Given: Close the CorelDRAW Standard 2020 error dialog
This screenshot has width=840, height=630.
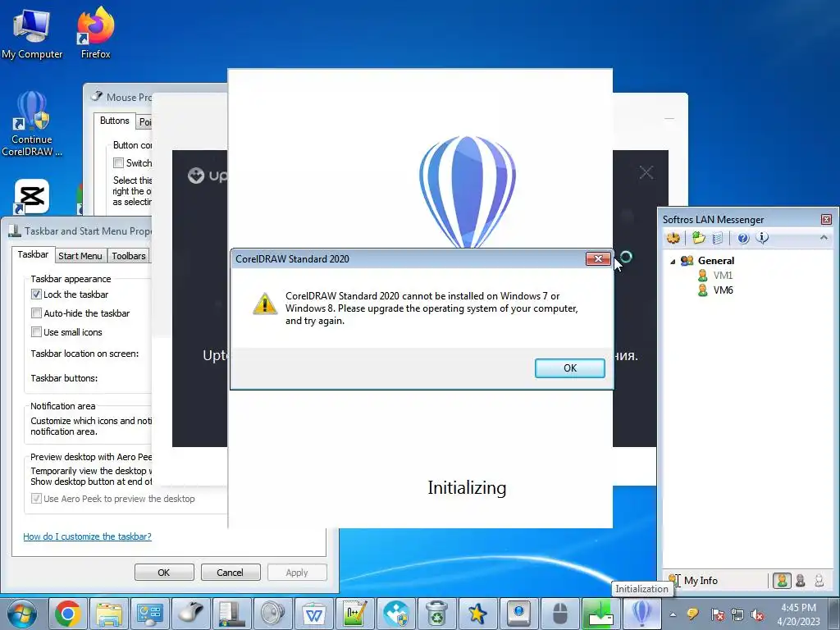Looking at the screenshot, I should [x=598, y=258].
